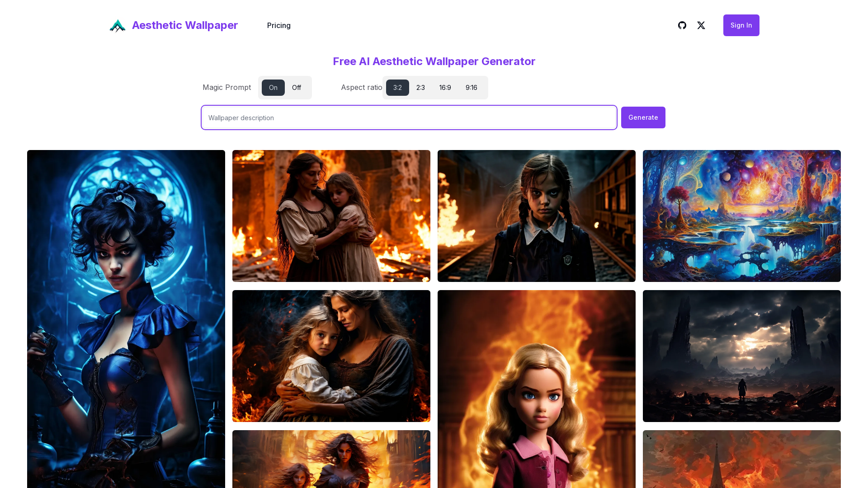868x488 pixels.
Task: Click the Aesthetic Wallpaper mountain logo icon
Action: [x=118, y=25]
